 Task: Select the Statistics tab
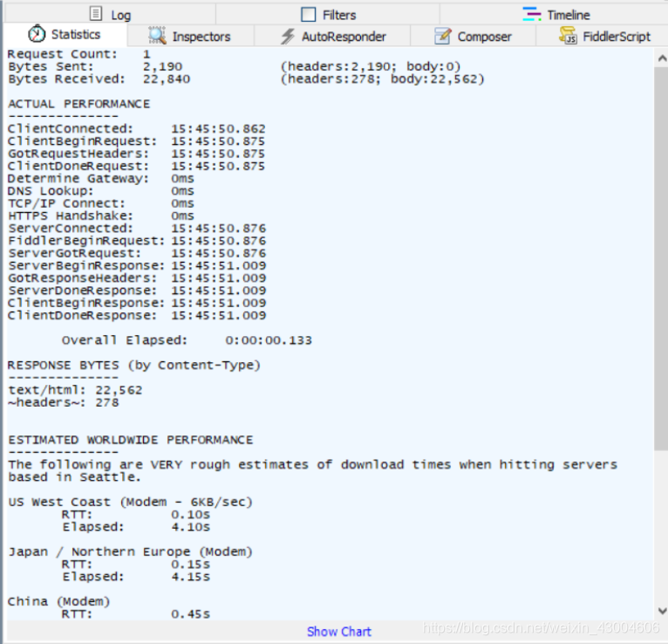65,34
